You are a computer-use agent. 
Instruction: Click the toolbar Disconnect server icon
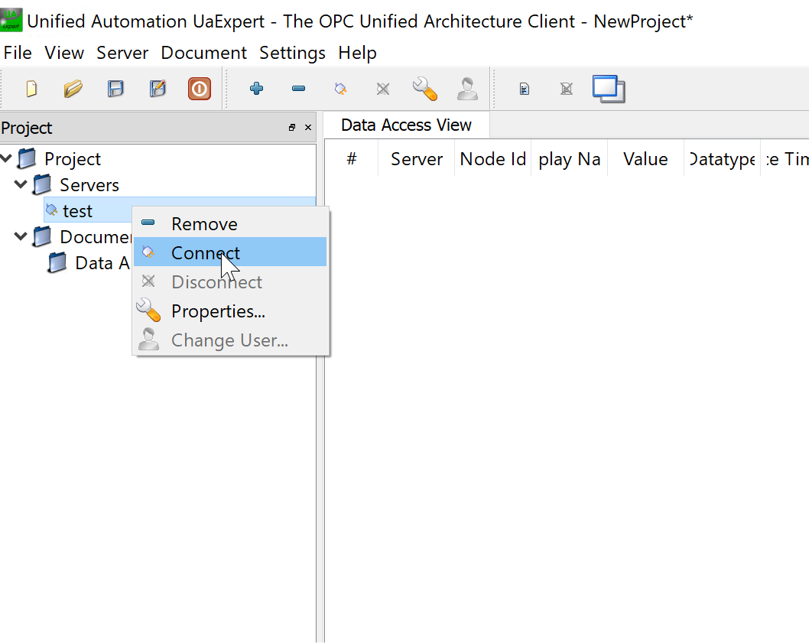coord(383,89)
